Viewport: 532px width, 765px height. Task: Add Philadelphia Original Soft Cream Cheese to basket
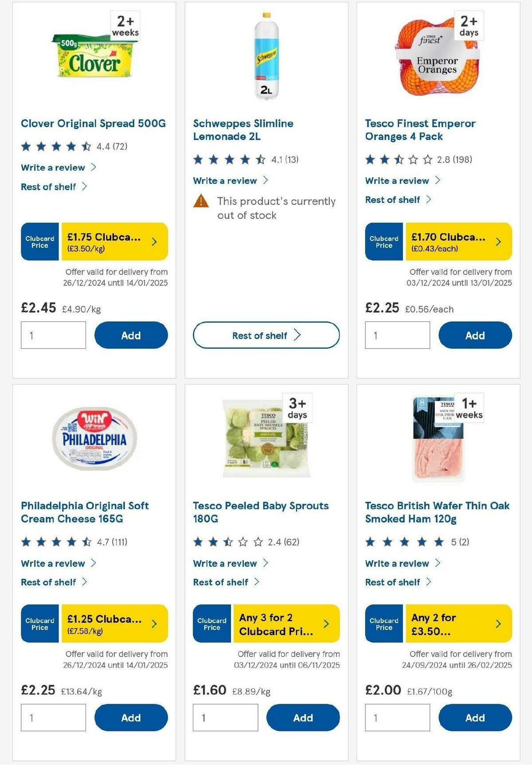[x=131, y=718]
